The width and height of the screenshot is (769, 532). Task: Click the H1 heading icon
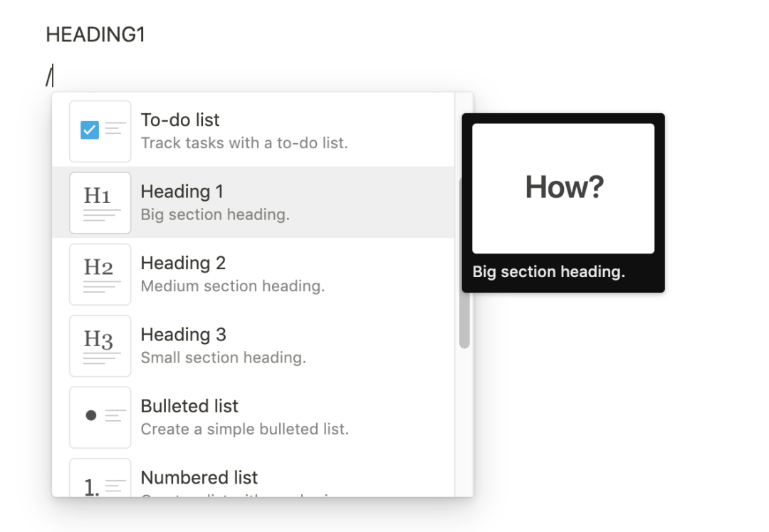click(x=100, y=202)
